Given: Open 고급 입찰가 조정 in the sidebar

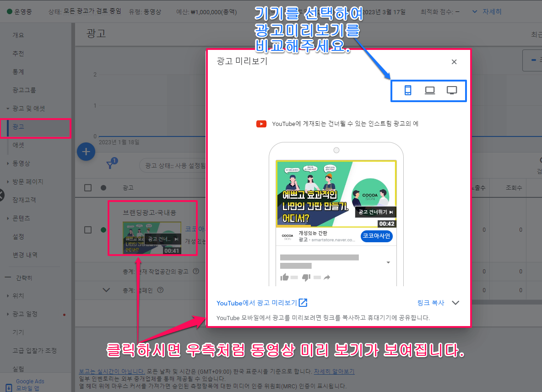Looking at the screenshot, I should tap(35, 350).
